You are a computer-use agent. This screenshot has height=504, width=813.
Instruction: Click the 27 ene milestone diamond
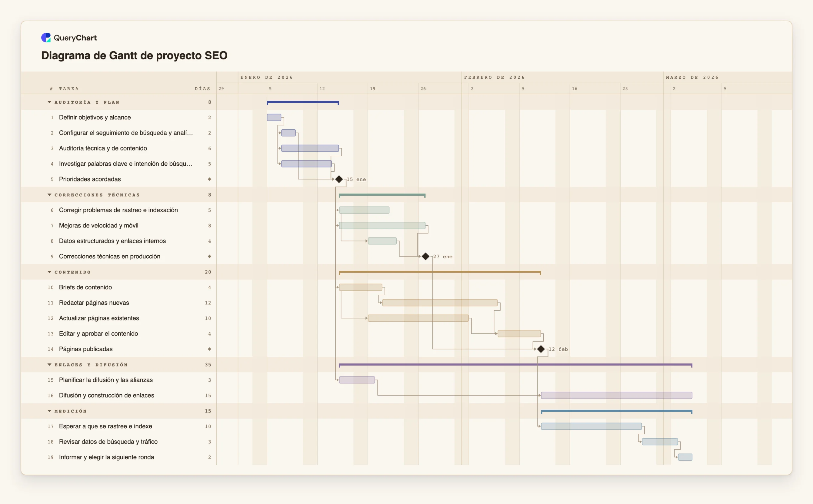(425, 256)
